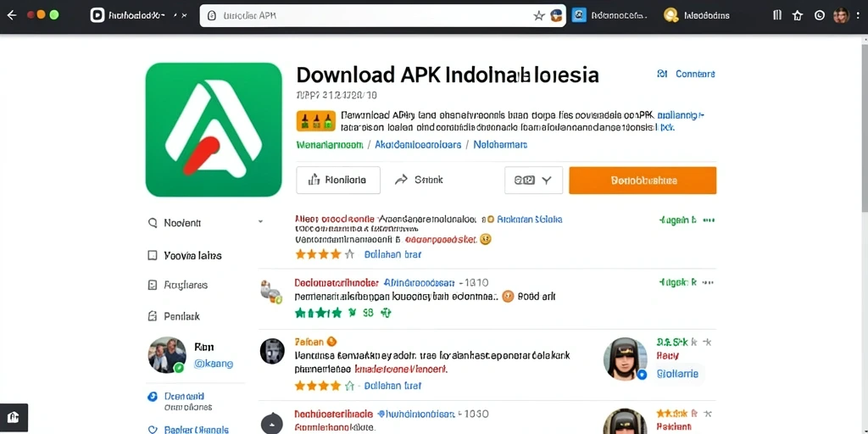Open the extension icon beside address bar star
Screen dimensions: 868x434
coord(556,16)
